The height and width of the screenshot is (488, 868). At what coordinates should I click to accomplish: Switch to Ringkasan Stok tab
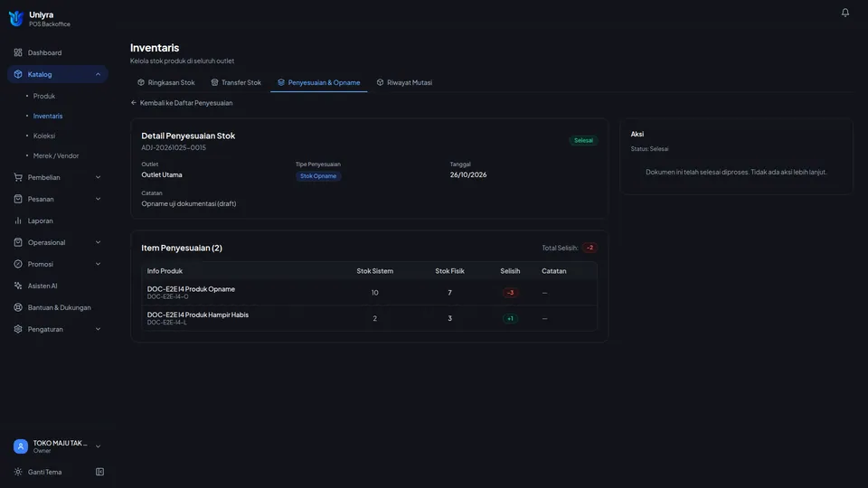point(166,82)
